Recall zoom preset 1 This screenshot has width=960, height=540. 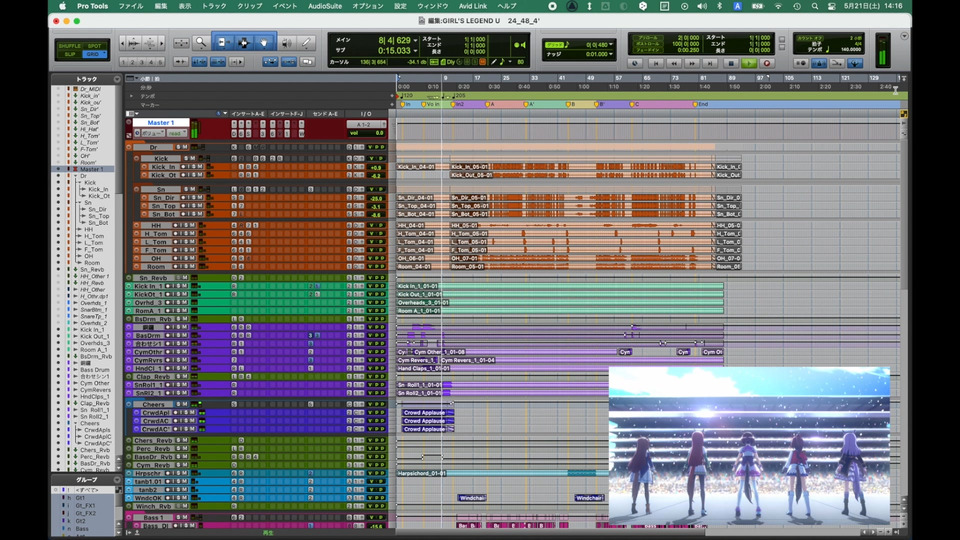pyautogui.click(x=124, y=62)
